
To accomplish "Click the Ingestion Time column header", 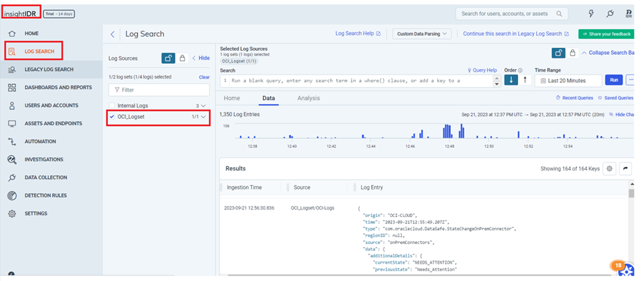I will (x=244, y=188).
